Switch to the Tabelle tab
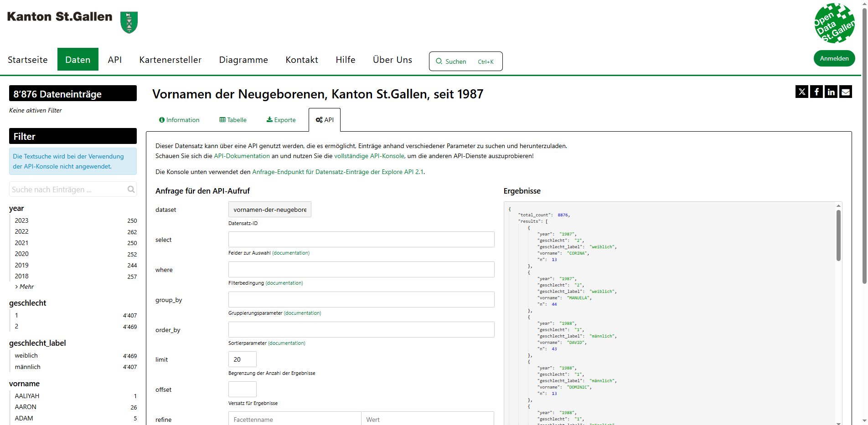The width and height of the screenshot is (868, 425). coord(232,119)
